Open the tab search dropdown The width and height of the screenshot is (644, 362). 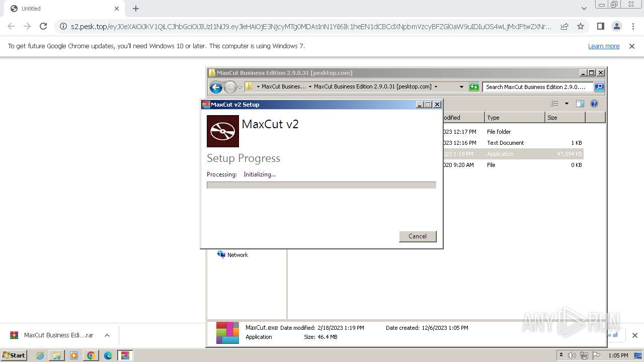pos(584,9)
